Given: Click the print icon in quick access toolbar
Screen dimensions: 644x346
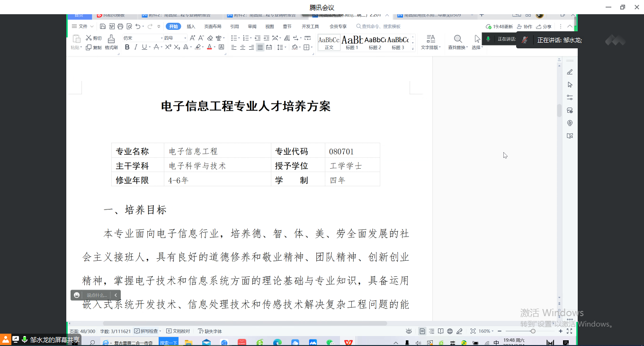Looking at the screenshot, I should click(120, 27).
